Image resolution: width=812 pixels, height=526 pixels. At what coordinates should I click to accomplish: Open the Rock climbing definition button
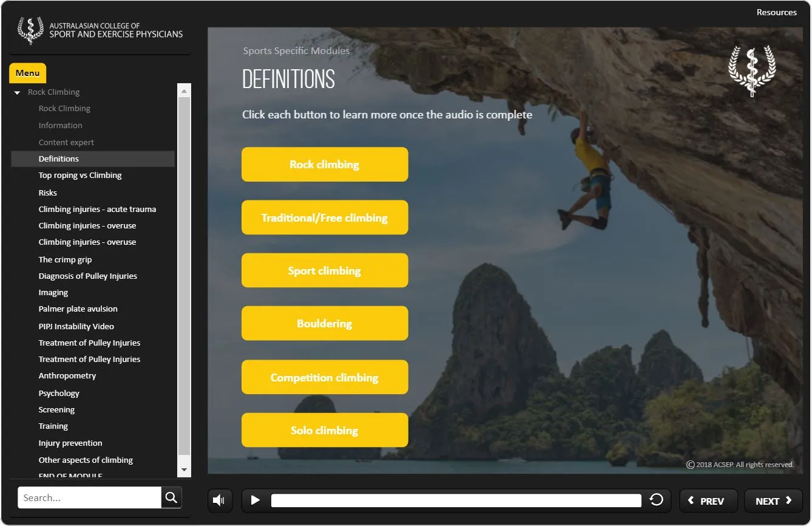tap(325, 164)
